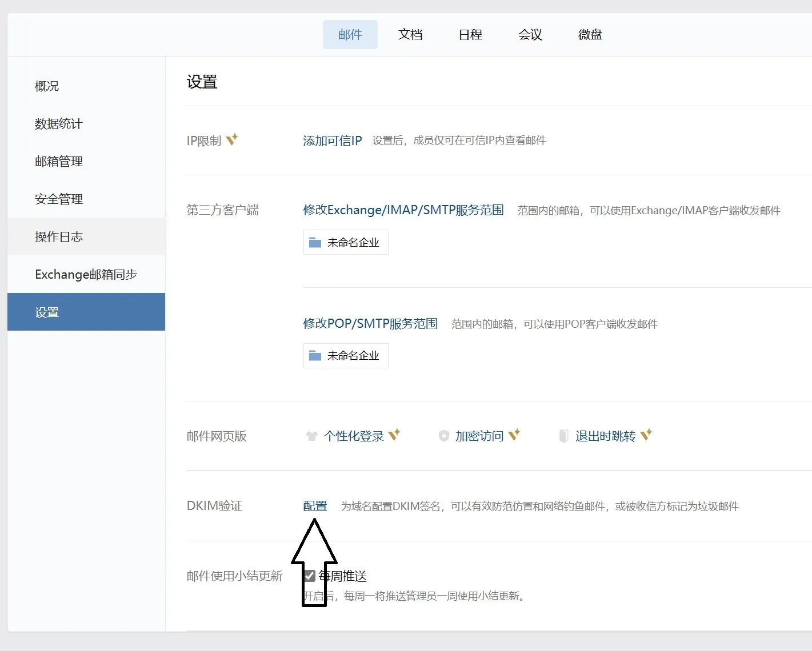Open the 日程 tab
This screenshot has height=651, width=812.
tap(470, 35)
